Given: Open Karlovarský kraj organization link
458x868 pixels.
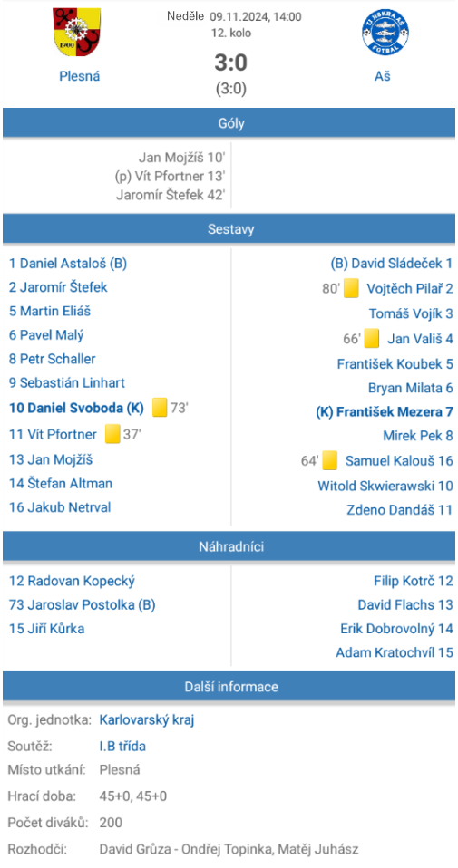Looking at the screenshot, I should 147,720.
